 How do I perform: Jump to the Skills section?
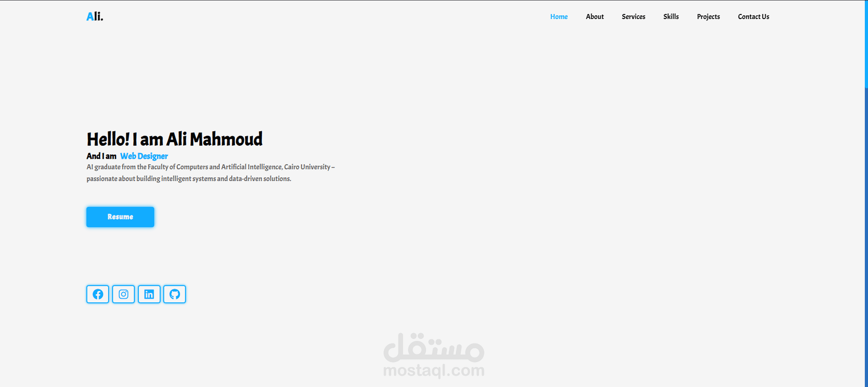pyautogui.click(x=671, y=17)
